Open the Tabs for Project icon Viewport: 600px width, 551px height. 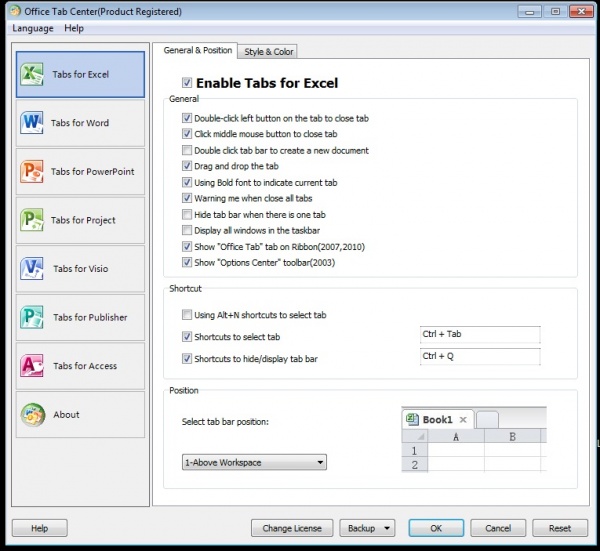pyautogui.click(x=32, y=220)
